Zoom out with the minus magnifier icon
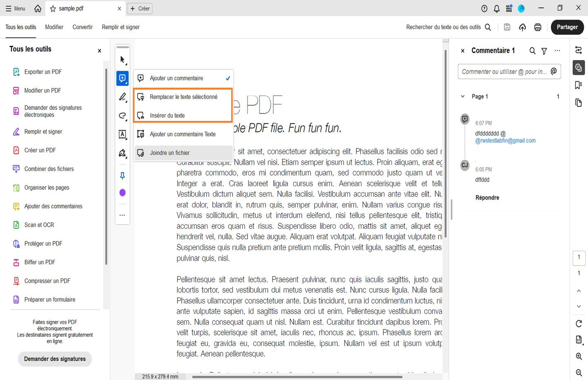The height and width of the screenshot is (380, 588). point(579,373)
